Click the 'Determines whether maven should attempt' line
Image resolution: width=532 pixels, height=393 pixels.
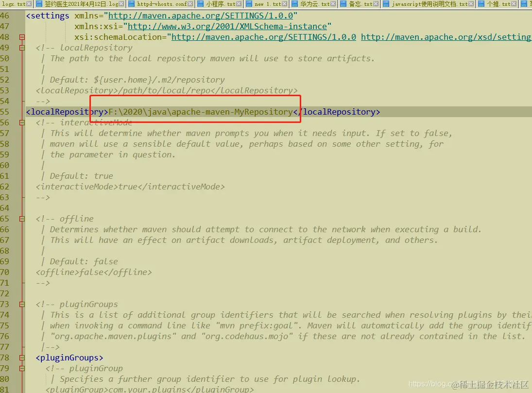[266, 229]
